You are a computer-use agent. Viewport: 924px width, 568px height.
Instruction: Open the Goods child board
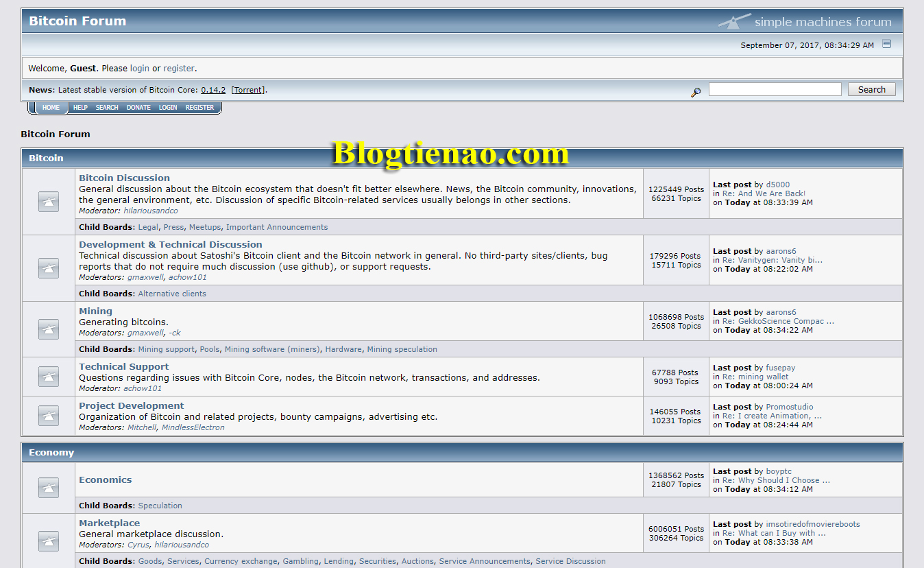point(150,561)
